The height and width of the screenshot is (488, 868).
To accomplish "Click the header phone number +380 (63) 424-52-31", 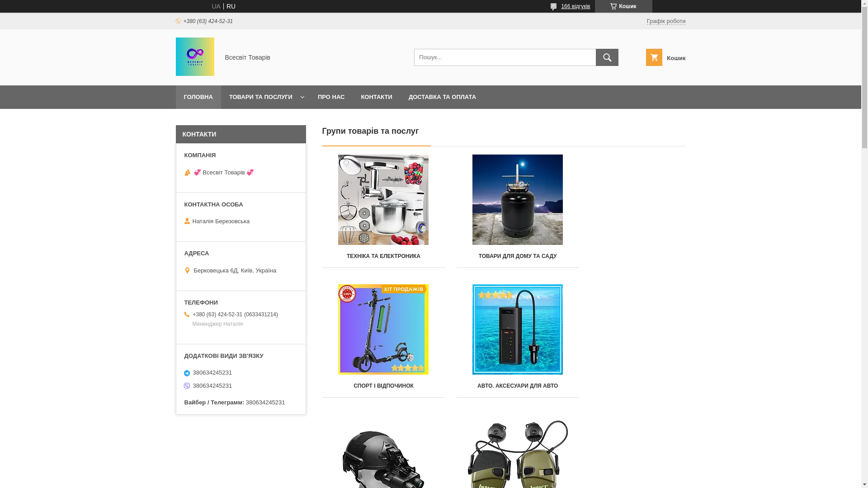I will tap(208, 21).
